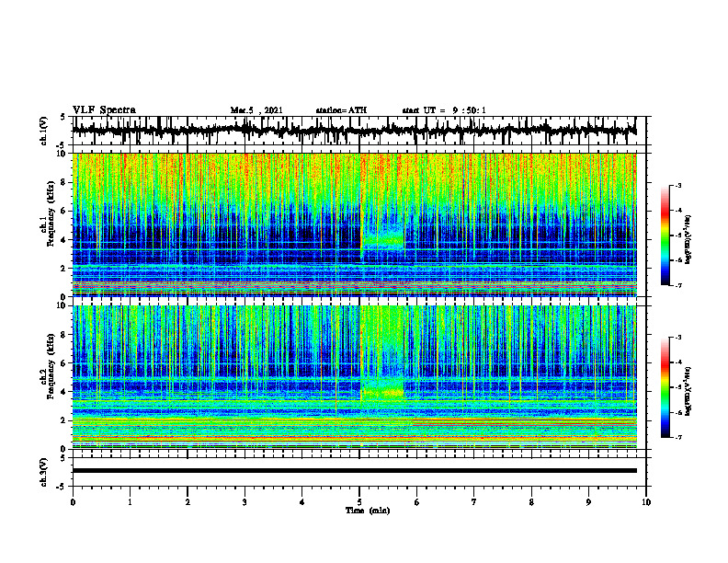Click "-3" on ch.2 color scale
Image resolution: width=728 pixels, height=563 pixels.
click(677, 338)
